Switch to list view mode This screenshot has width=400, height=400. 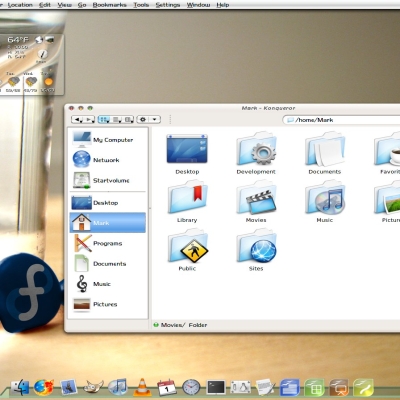coord(116,119)
